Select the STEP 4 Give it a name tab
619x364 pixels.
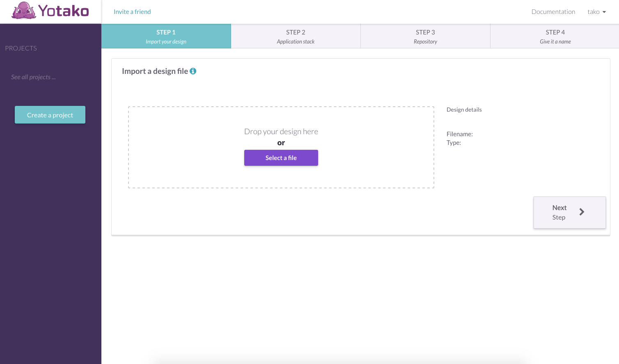(x=555, y=36)
